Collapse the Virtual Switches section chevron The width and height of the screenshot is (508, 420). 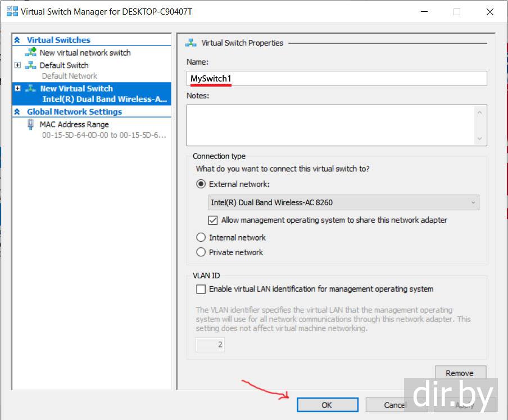pos(17,40)
